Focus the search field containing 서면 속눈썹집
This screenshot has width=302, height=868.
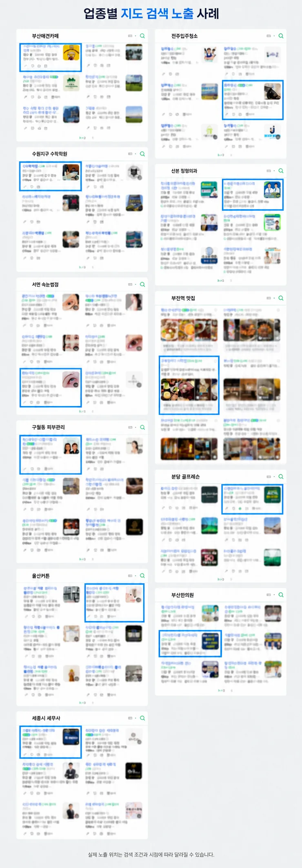[82, 284]
